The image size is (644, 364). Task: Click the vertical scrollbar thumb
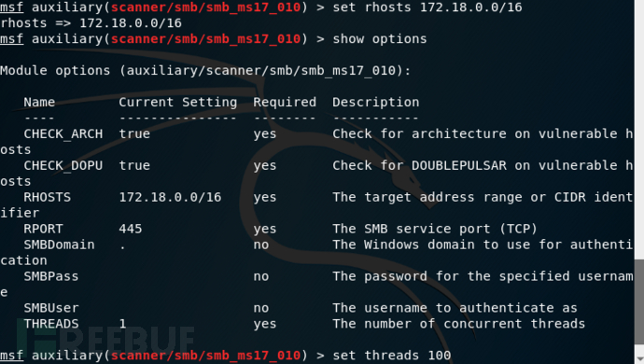pyautogui.click(x=639, y=303)
